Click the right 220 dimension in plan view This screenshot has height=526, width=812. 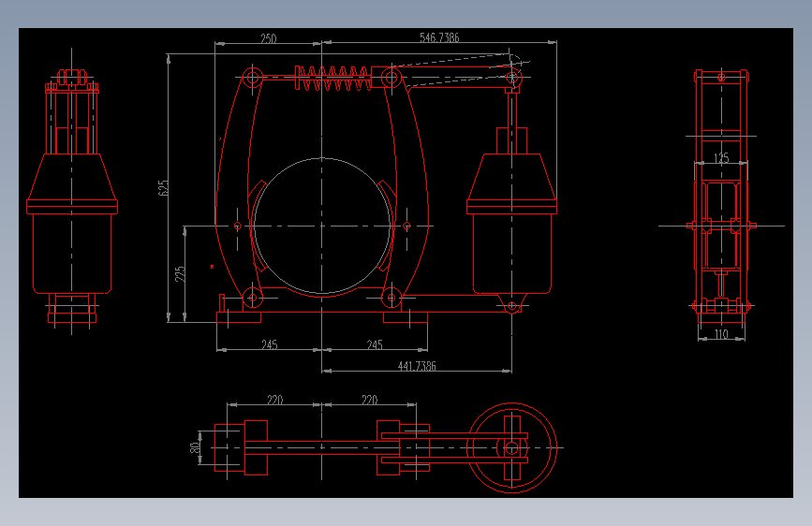(369, 400)
